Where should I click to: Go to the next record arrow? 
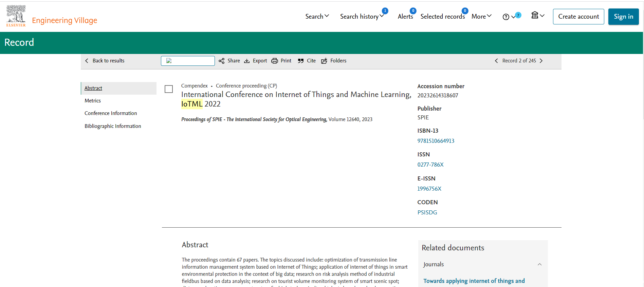coord(541,61)
